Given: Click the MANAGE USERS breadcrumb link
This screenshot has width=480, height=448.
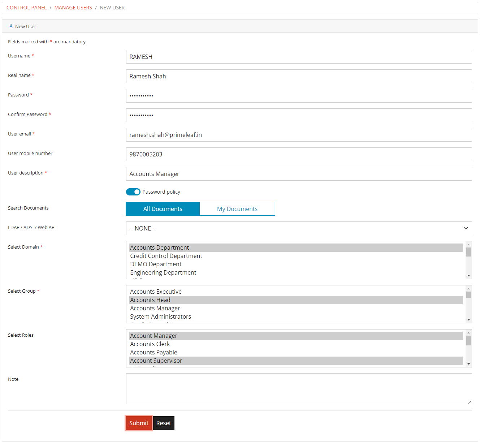Looking at the screenshot, I should click(73, 7).
